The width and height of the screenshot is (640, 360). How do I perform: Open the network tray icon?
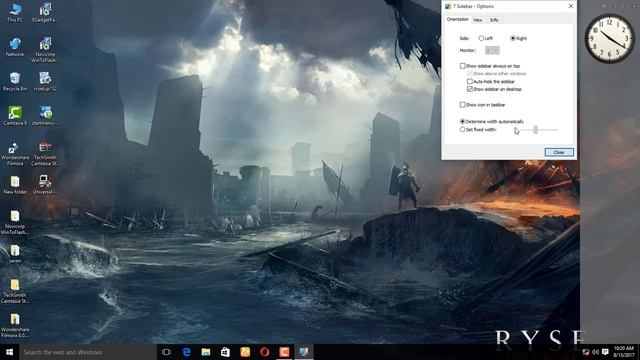pos(586,352)
